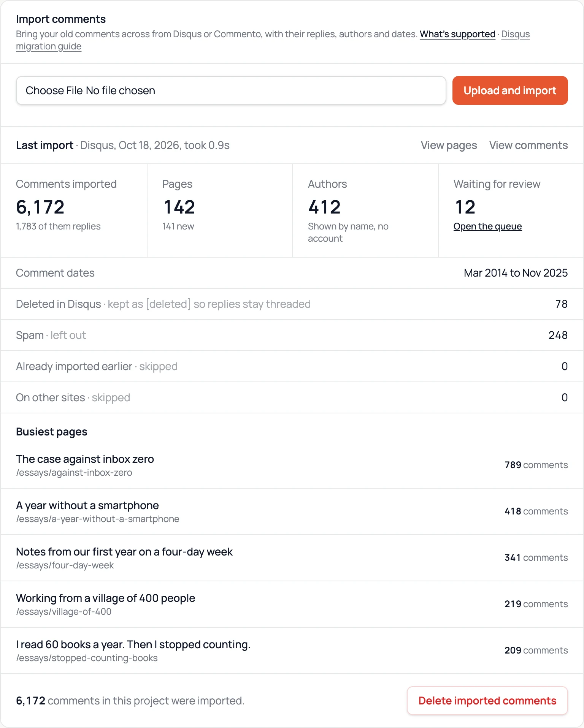Click the 209 comments count
The height and width of the screenshot is (728, 584).
tap(536, 650)
